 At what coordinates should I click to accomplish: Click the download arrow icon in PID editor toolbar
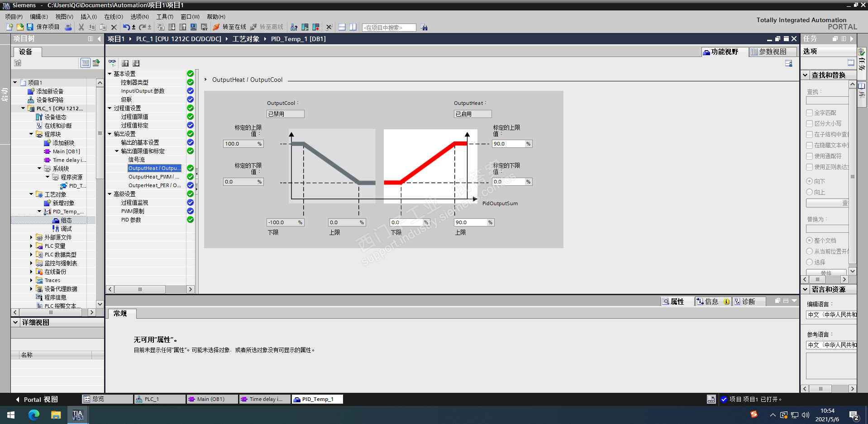[136, 63]
